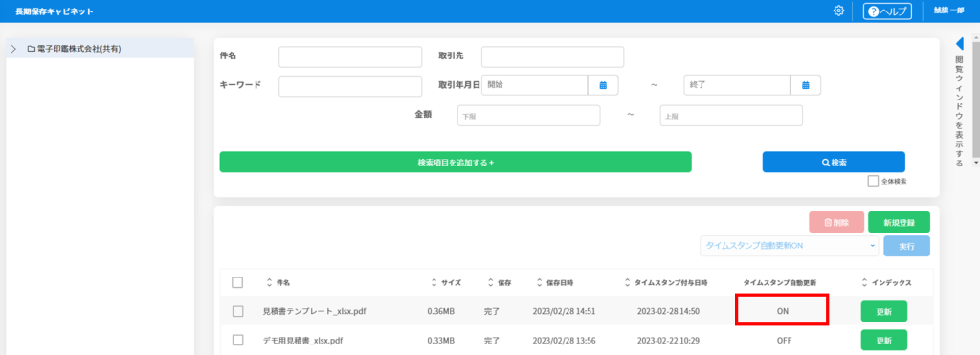Image resolution: width=980 pixels, height=355 pixels.
Task: Click 更新 for デモ用見積書_xlsx.pdf row
Action: [x=883, y=341]
